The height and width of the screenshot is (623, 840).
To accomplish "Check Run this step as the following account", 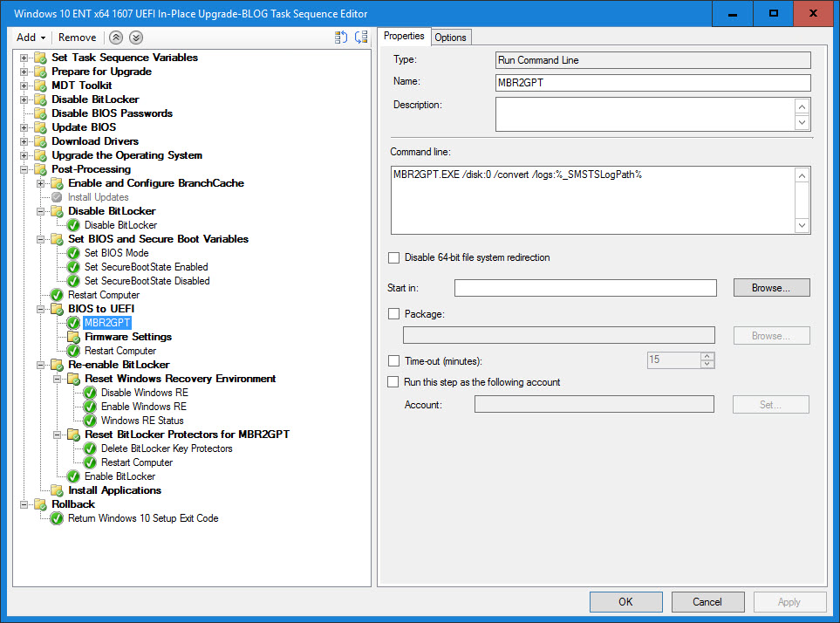I will pyautogui.click(x=393, y=382).
